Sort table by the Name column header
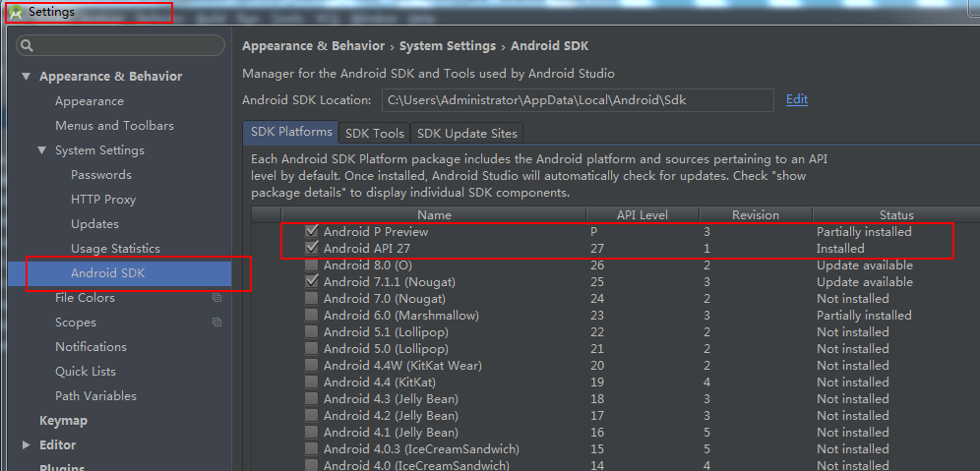 (434, 215)
